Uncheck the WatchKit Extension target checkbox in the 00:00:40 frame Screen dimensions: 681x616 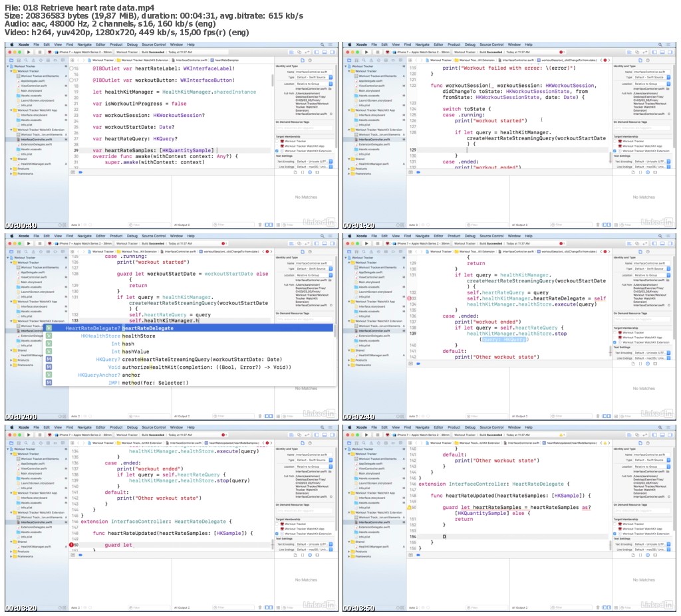tap(277, 151)
